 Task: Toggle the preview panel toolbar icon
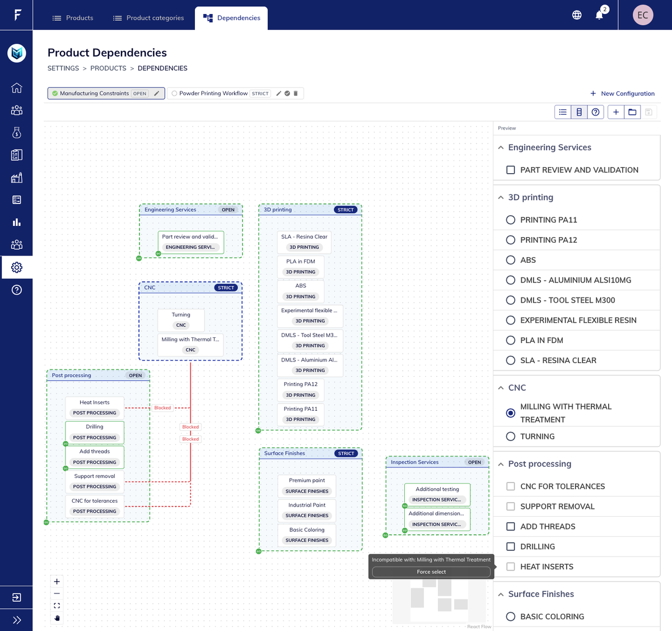[579, 112]
